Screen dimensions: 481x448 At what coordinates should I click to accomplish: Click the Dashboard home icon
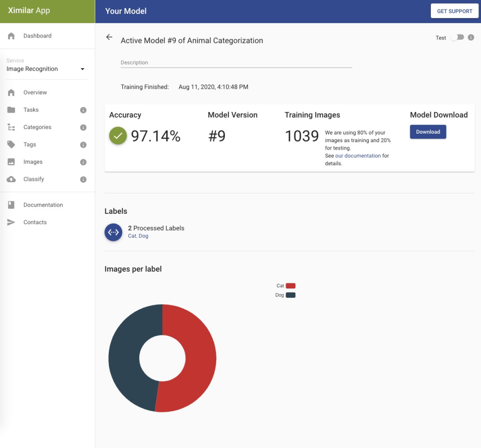[11, 36]
